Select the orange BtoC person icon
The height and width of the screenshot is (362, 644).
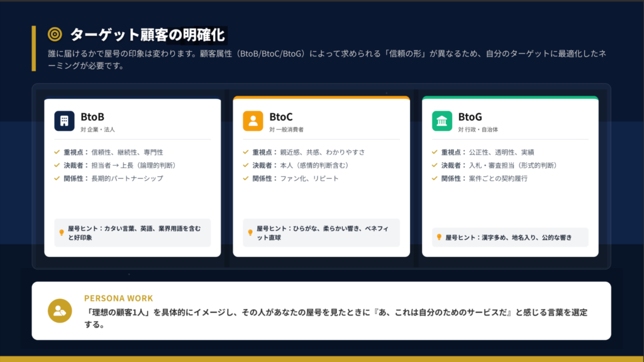click(x=253, y=121)
